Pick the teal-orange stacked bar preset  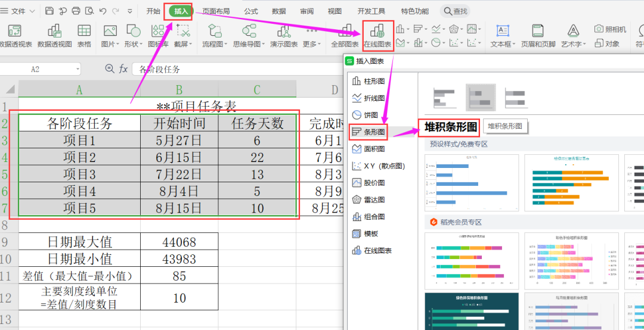pyautogui.click(x=571, y=183)
